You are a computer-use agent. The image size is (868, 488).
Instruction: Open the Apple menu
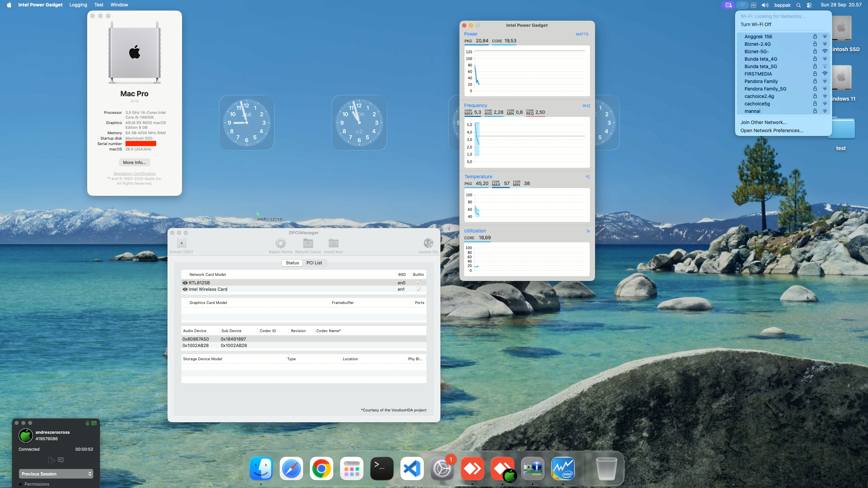point(9,5)
